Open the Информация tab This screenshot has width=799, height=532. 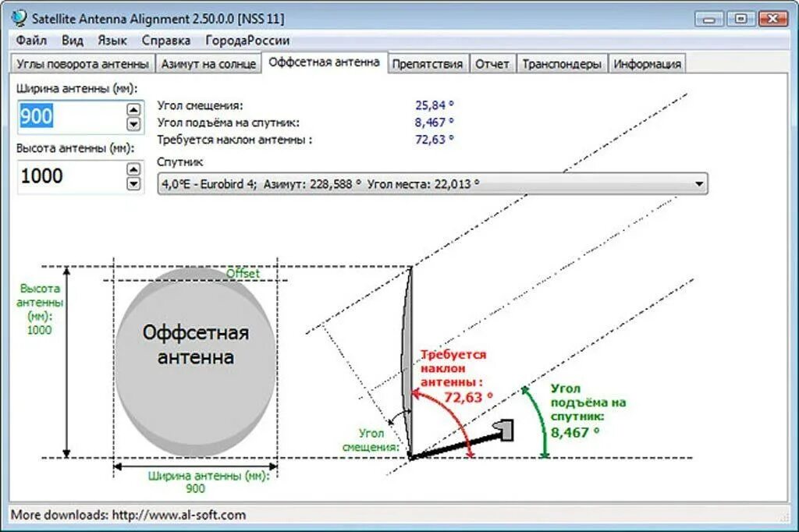coord(647,64)
